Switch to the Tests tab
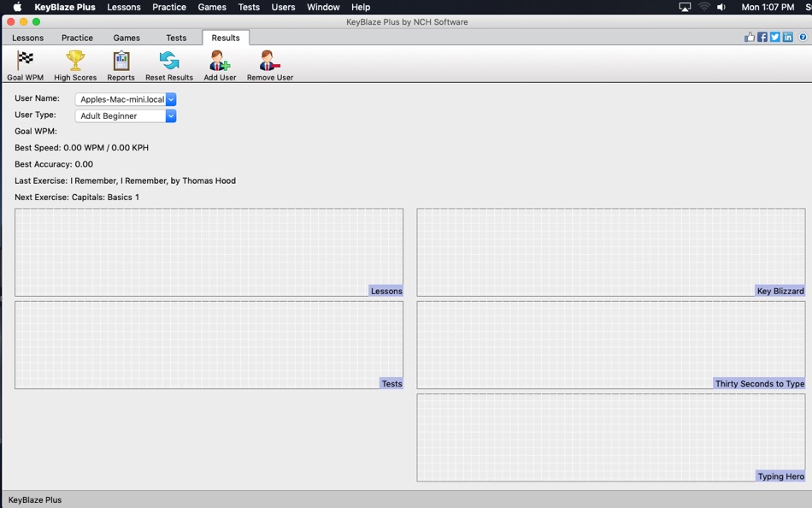Viewport: 812px width, 508px height. (x=176, y=38)
